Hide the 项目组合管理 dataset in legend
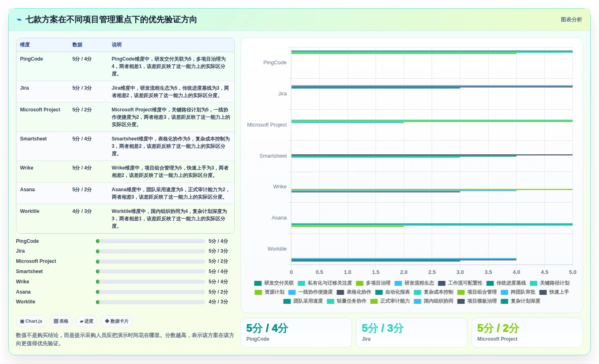Viewport: 599px width, 364px height. pyautogui.click(x=477, y=292)
